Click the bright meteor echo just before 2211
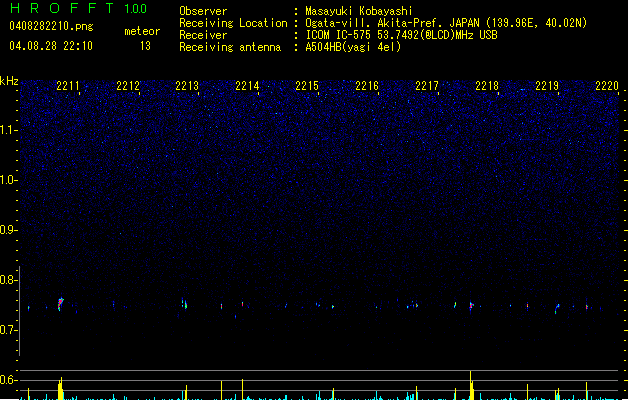 click(60, 304)
